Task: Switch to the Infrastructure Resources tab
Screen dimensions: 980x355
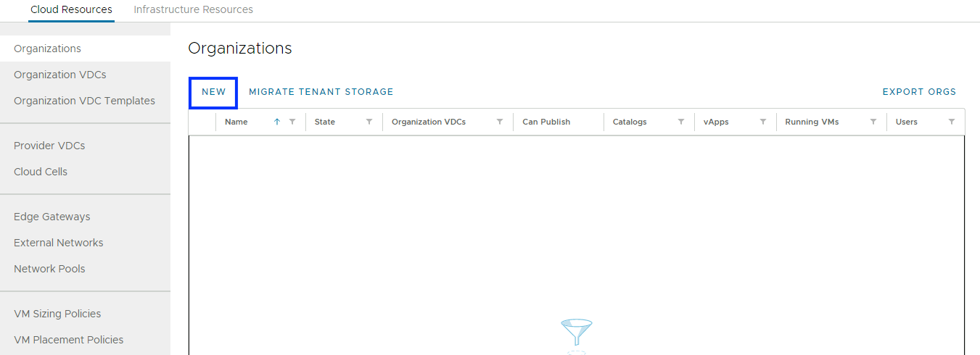Action: [x=193, y=10]
